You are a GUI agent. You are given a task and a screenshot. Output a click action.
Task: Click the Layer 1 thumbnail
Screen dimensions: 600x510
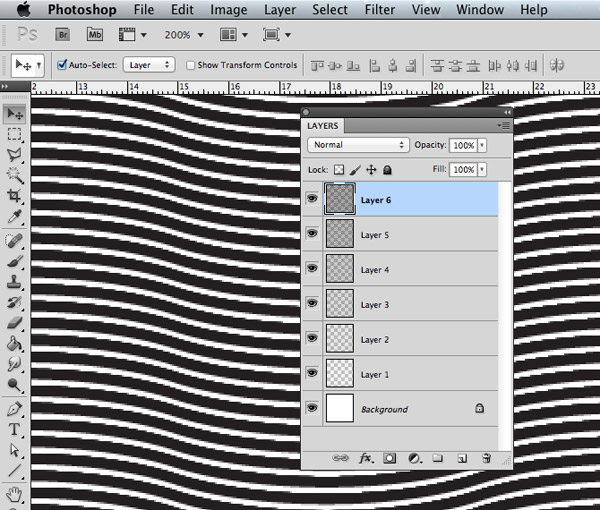point(341,374)
